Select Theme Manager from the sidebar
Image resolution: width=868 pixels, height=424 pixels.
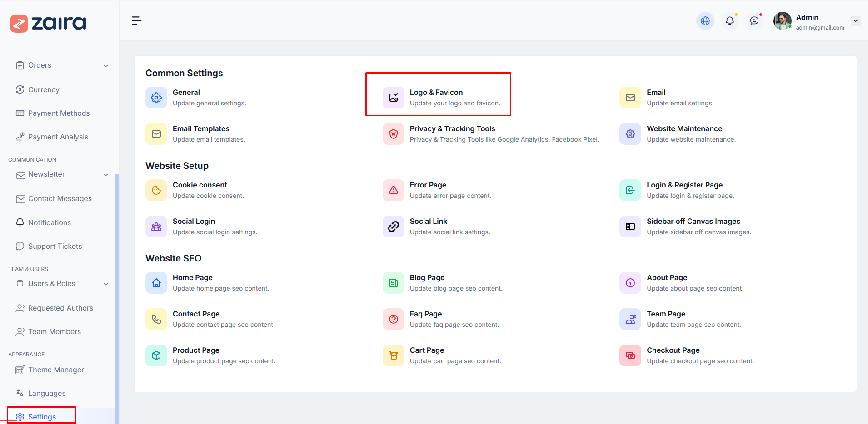[x=56, y=370]
